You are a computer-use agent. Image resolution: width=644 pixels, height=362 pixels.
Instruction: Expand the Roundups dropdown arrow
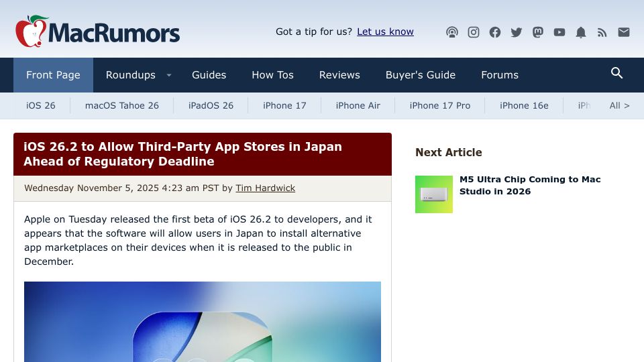tap(169, 75)
